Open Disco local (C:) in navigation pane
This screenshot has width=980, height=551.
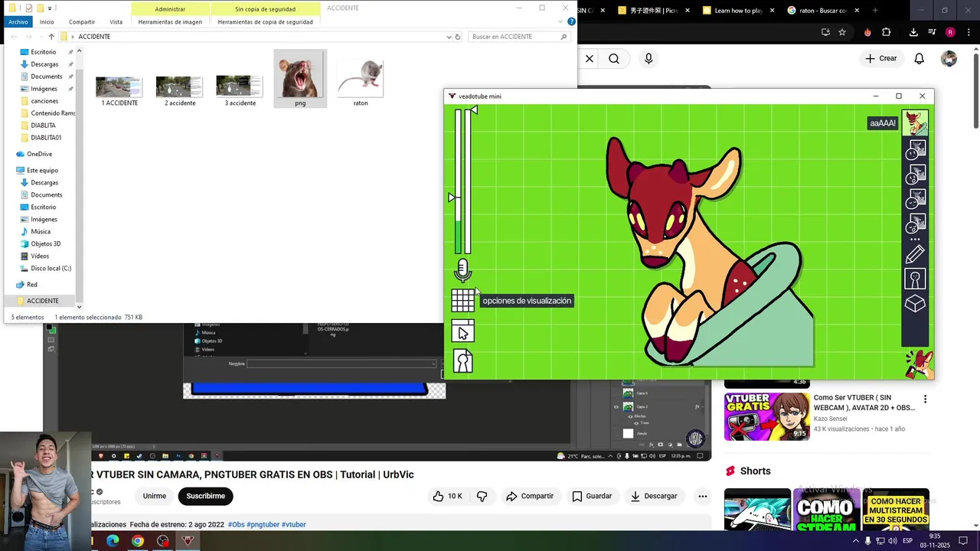tap(51, 268)
